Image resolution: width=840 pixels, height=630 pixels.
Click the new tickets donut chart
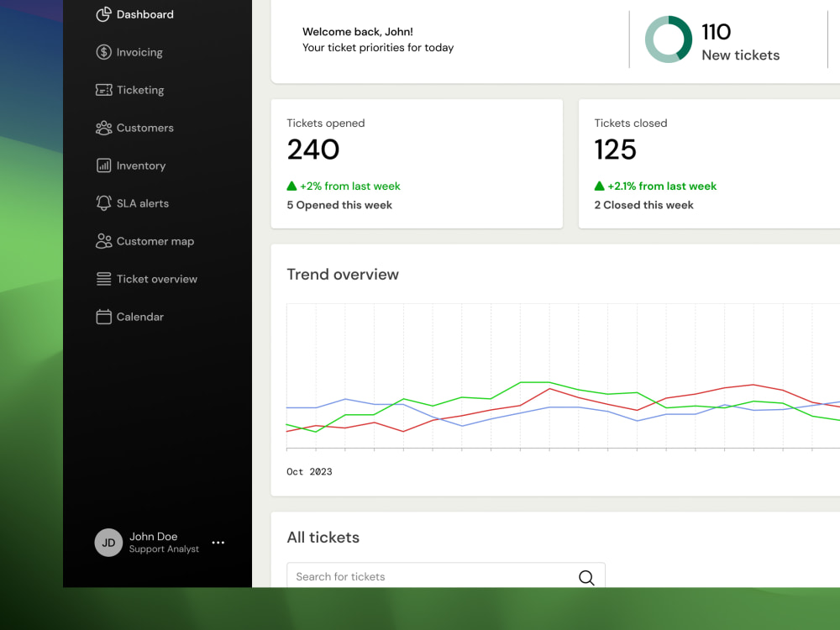point(668,39)
